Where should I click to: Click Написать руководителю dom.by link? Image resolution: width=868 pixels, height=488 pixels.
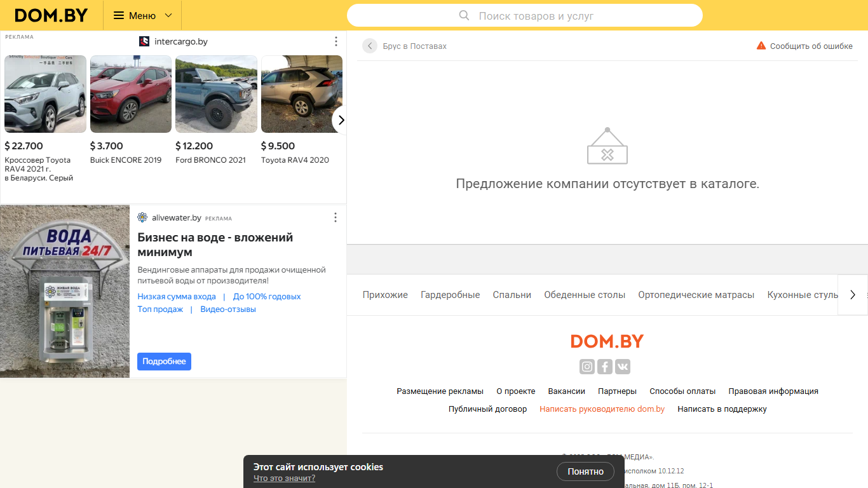(602, 409)
